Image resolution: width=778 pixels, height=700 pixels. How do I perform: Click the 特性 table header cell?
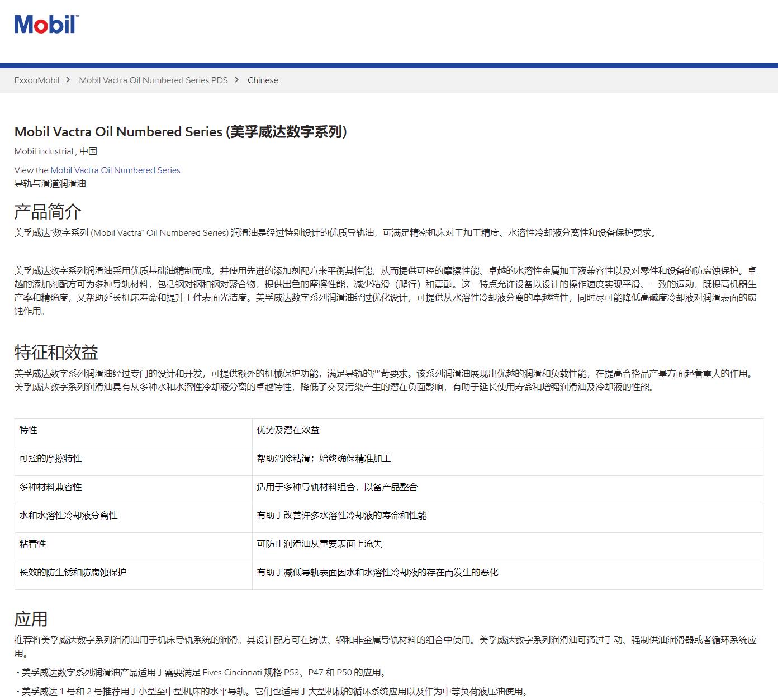[134, 433]
